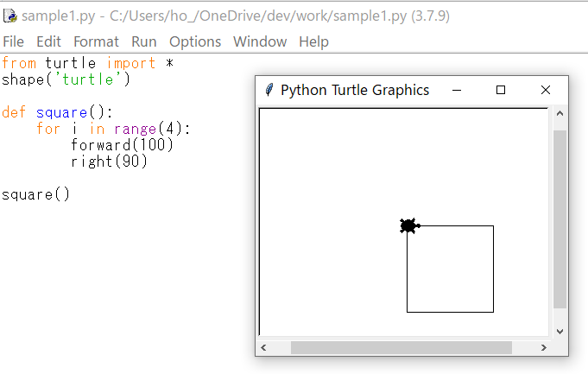The height and width of the screenshot is (374, 588).
Task: Click the final square() call line
Action: (35, 194)
